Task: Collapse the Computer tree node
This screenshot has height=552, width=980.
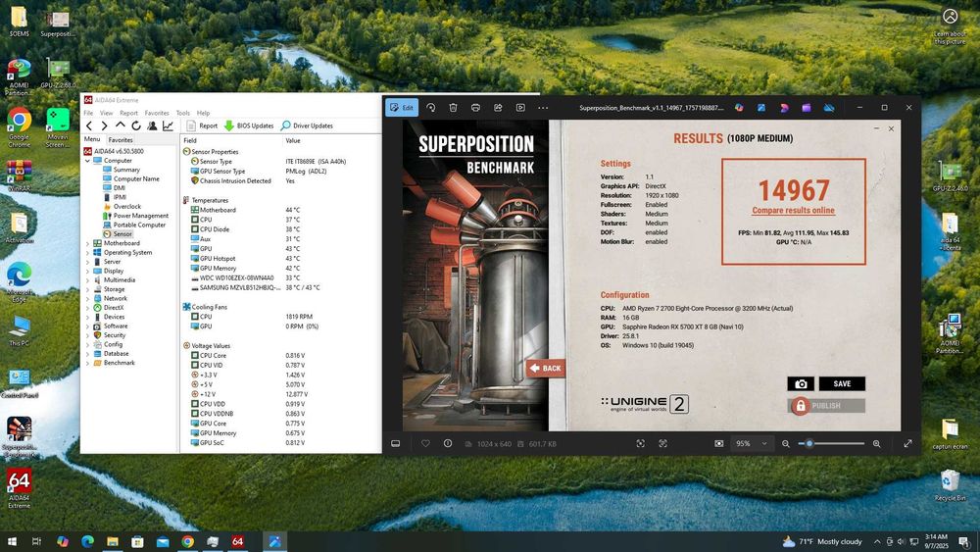Action: click(x=87, y=161)
